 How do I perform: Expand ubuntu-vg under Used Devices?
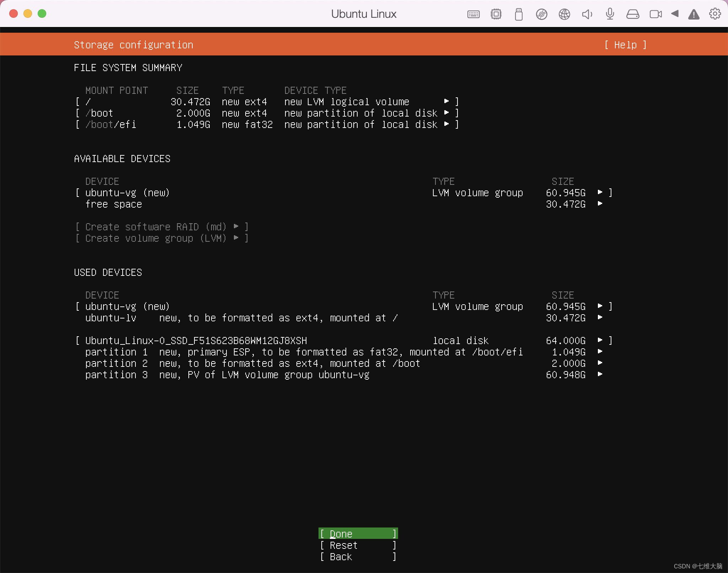[600, 306]
